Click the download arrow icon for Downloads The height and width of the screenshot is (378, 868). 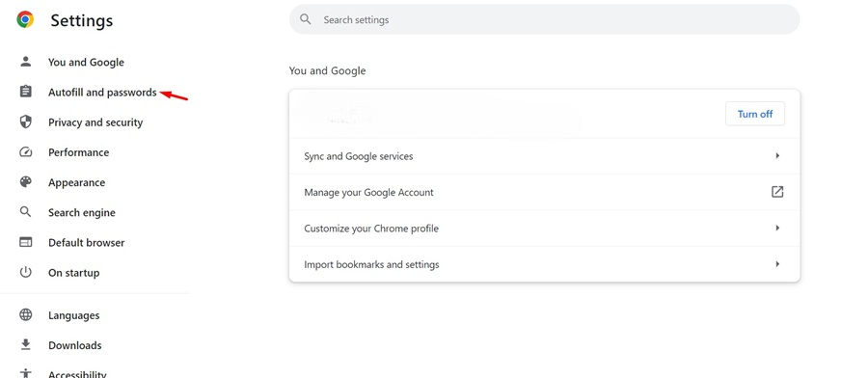[25, 345]
